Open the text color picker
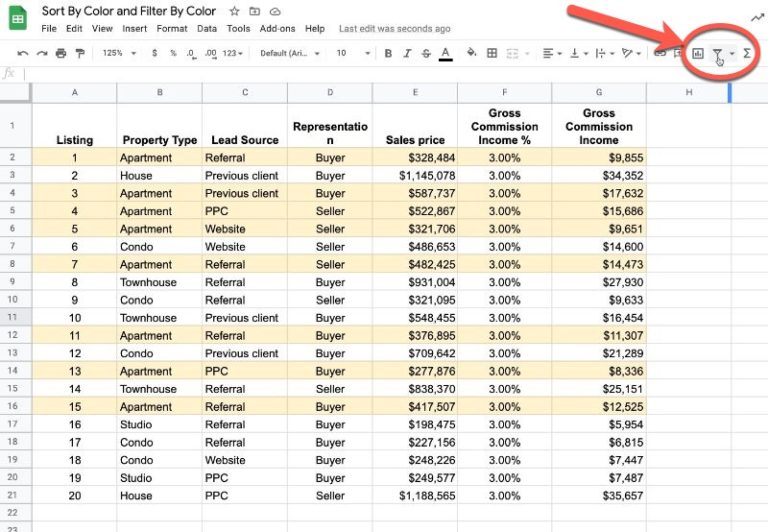The image size is (768, 532). point(445,53)
